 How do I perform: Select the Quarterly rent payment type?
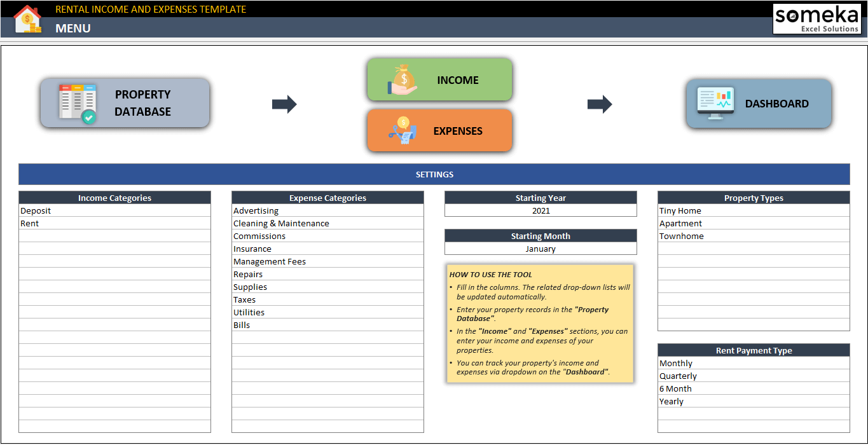click(x=754, y=376)
